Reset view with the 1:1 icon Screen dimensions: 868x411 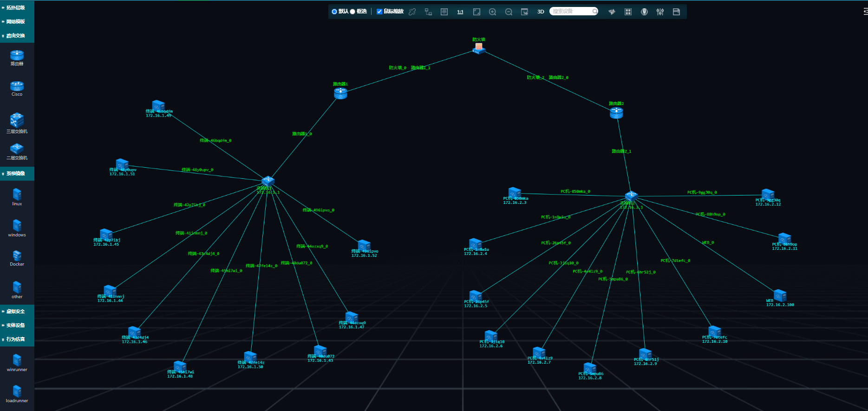coord(460,12)
